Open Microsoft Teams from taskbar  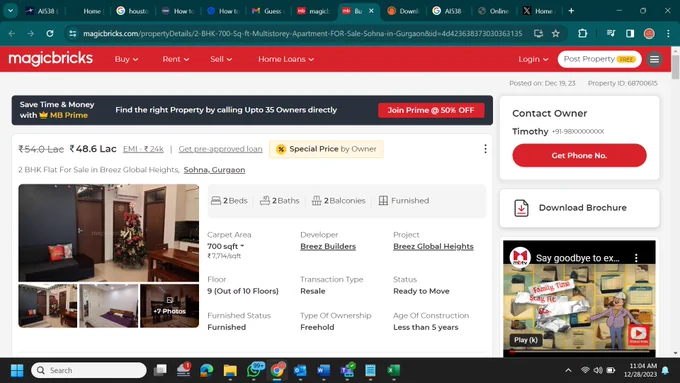[x=347, y=370]
